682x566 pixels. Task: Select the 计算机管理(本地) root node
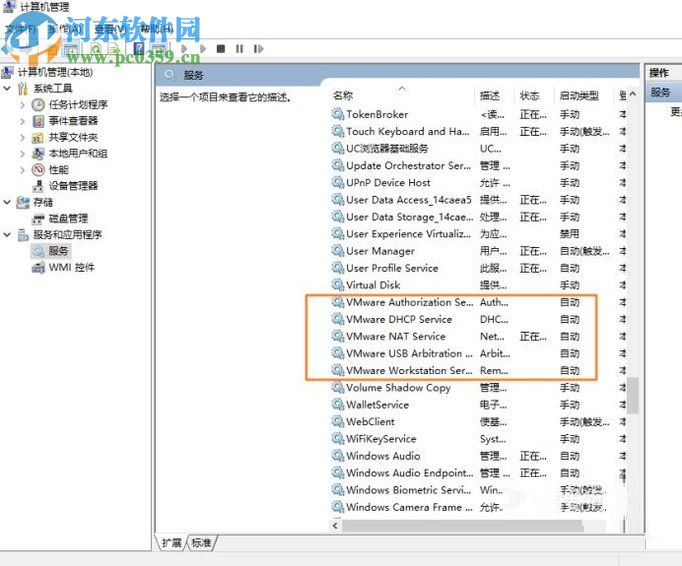point(55,72)
